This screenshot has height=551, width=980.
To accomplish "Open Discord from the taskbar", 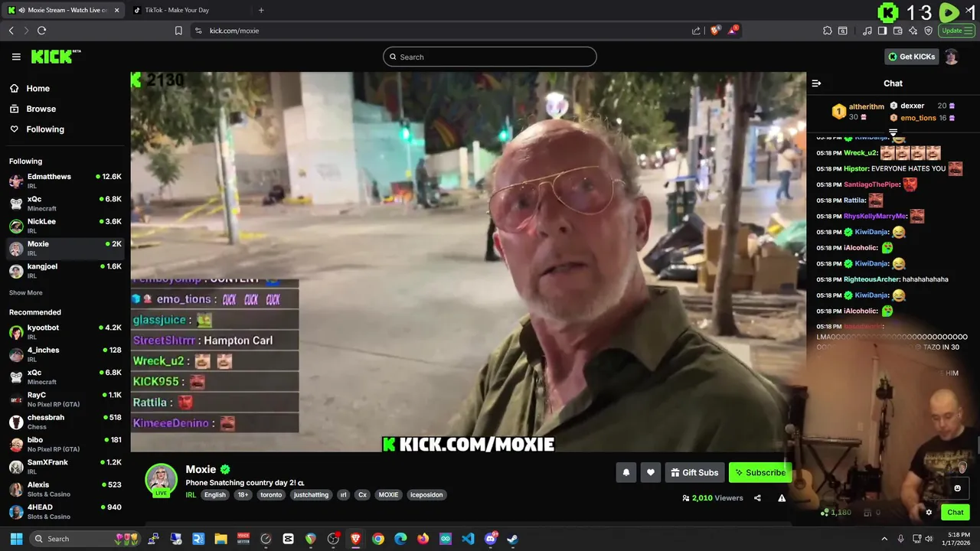I will click(491, 539).
